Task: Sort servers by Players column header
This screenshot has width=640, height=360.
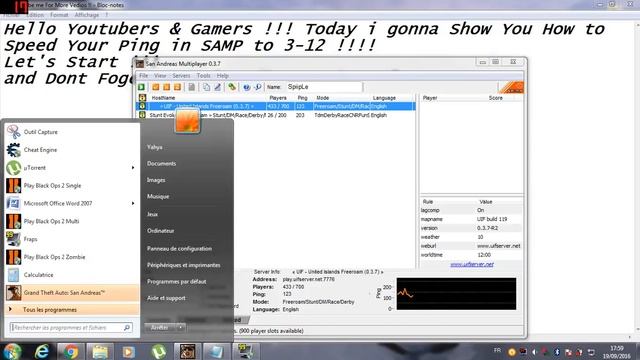Action: click(278, 98)
